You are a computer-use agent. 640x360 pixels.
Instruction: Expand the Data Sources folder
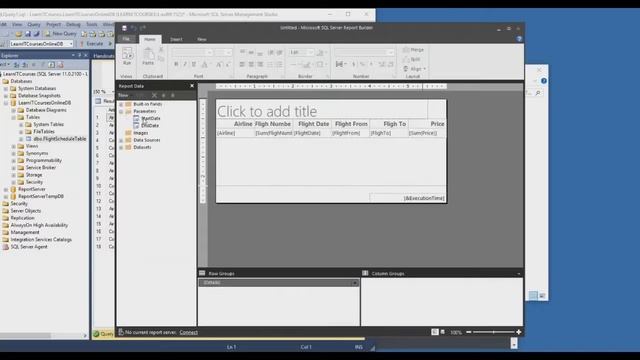[121, 140]
